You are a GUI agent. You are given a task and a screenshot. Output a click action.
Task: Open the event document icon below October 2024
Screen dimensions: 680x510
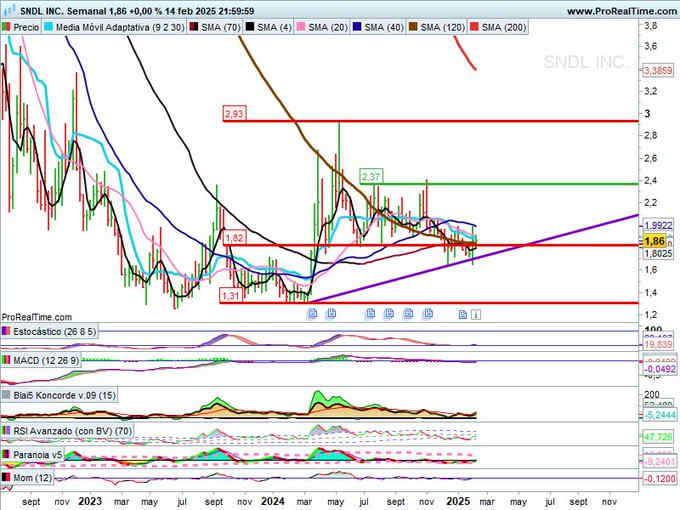point(409,313)
